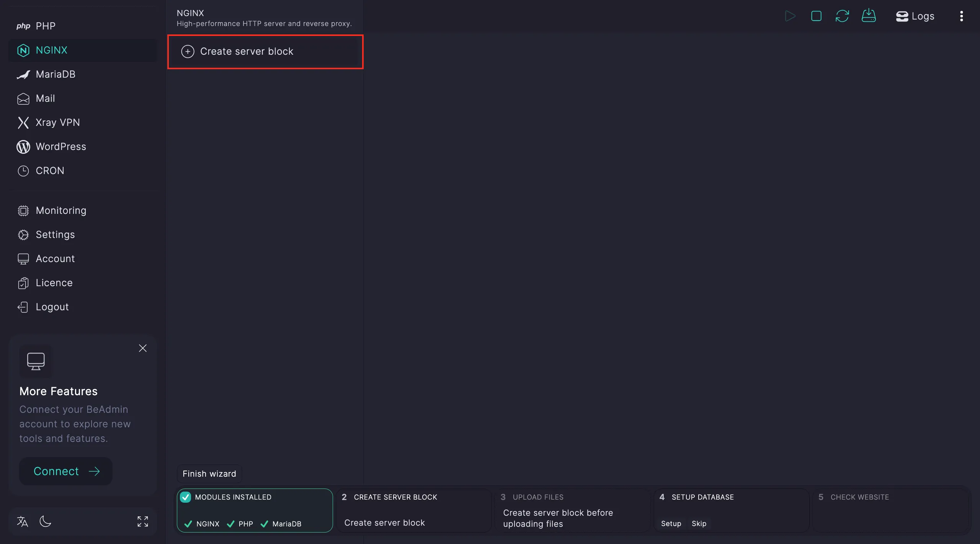Click the Account monitor icon
This screenshot has width=980, height=544.
pyautogui.click(x=23, y=259)
